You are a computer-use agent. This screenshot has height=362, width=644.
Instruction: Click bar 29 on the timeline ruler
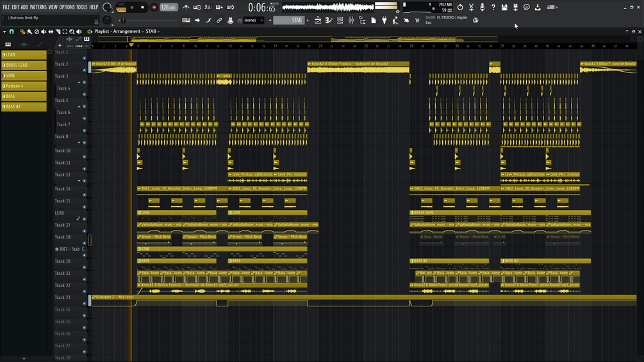pos(411,46)
